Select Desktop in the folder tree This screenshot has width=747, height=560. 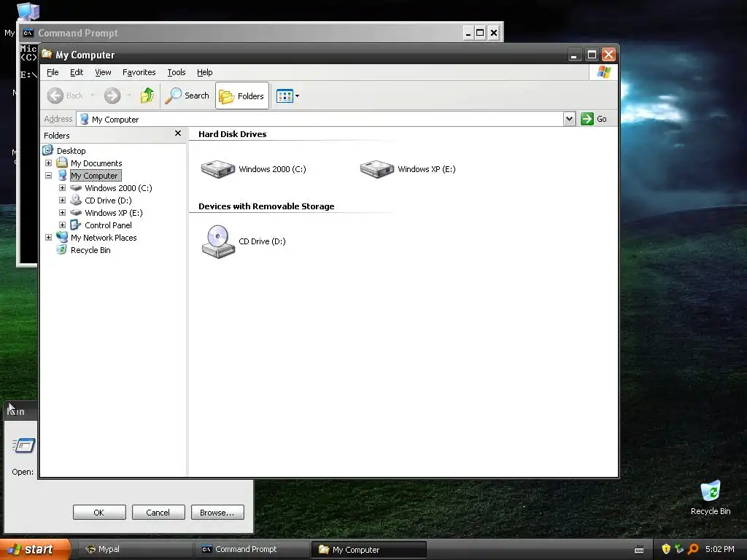click(x=71, y=151)
